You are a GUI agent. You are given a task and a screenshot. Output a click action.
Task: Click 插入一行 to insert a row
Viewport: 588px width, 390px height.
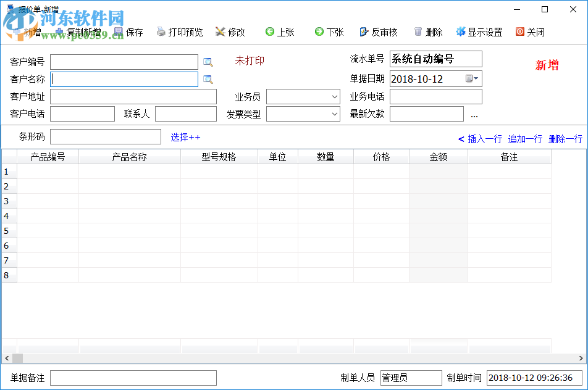click(486, 139)
